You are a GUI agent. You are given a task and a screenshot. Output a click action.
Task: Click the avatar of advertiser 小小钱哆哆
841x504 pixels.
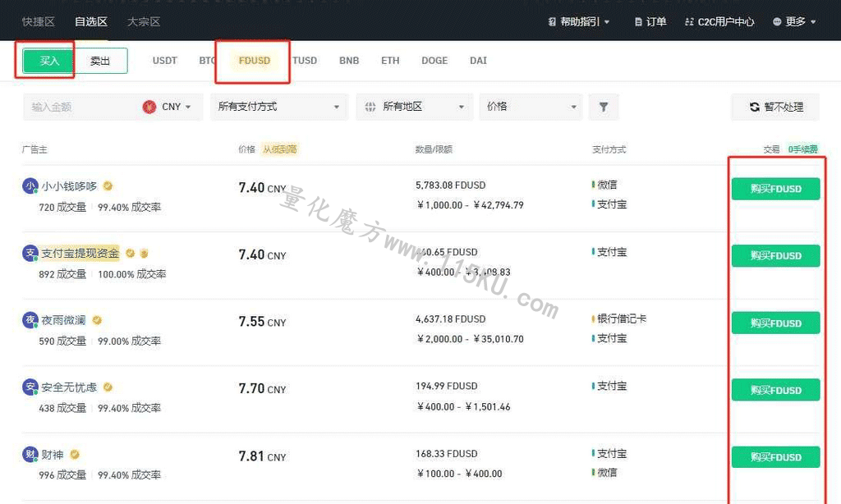(x=30, y=186)
